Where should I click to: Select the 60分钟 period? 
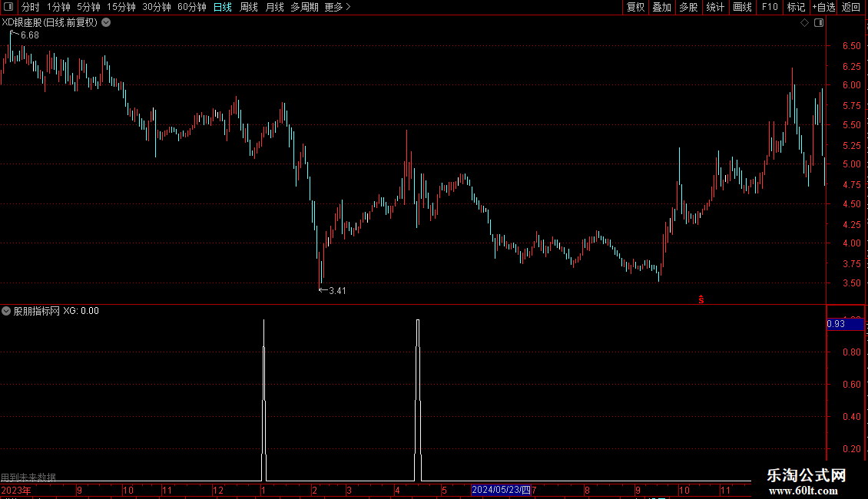(x=191, y=7)
